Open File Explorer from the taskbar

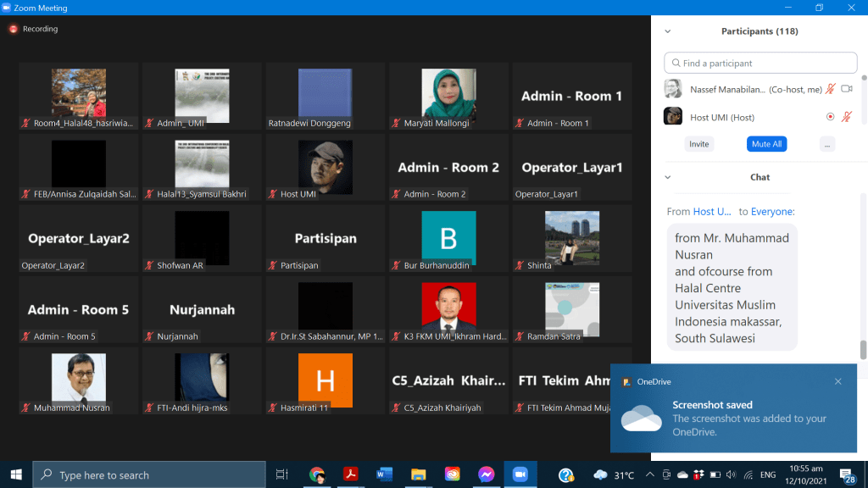(x=417, y=474)
